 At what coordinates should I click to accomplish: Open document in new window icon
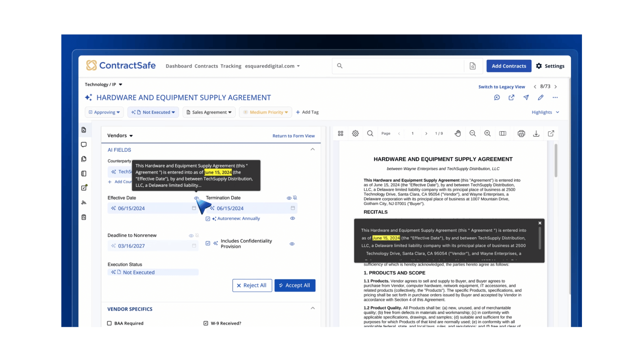coord(551,133)
